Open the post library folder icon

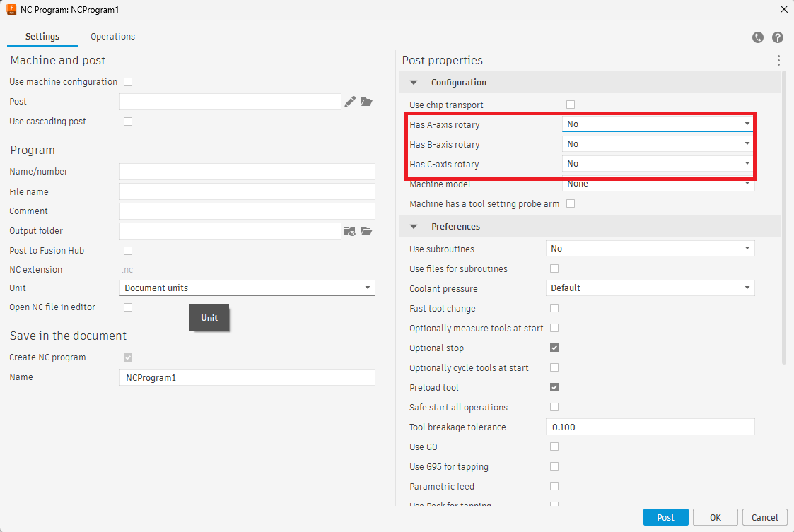[x=367, y=102]
